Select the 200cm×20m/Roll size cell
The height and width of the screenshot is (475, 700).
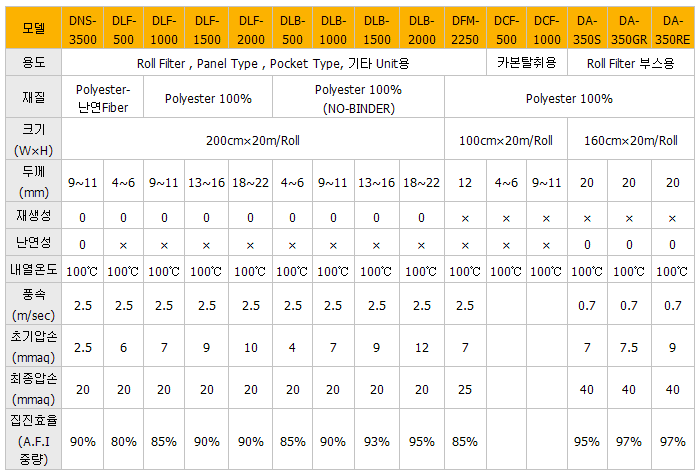click(253, 139)
